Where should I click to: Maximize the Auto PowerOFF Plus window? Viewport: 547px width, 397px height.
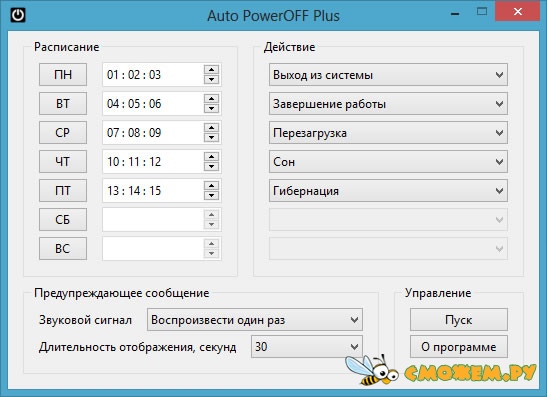482,12
